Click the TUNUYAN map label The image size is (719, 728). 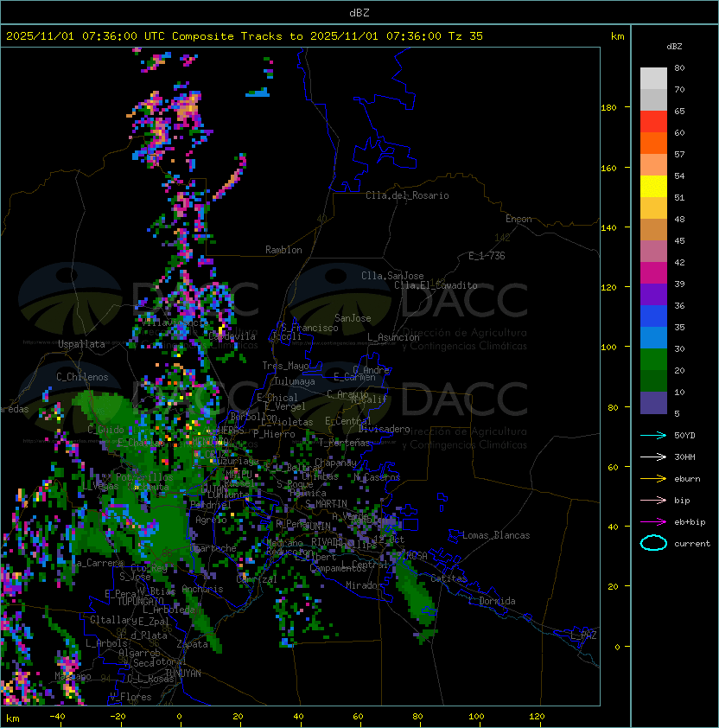[183, 674]
